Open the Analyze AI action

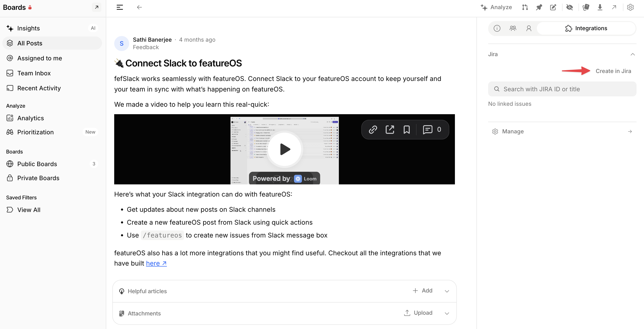496,7
